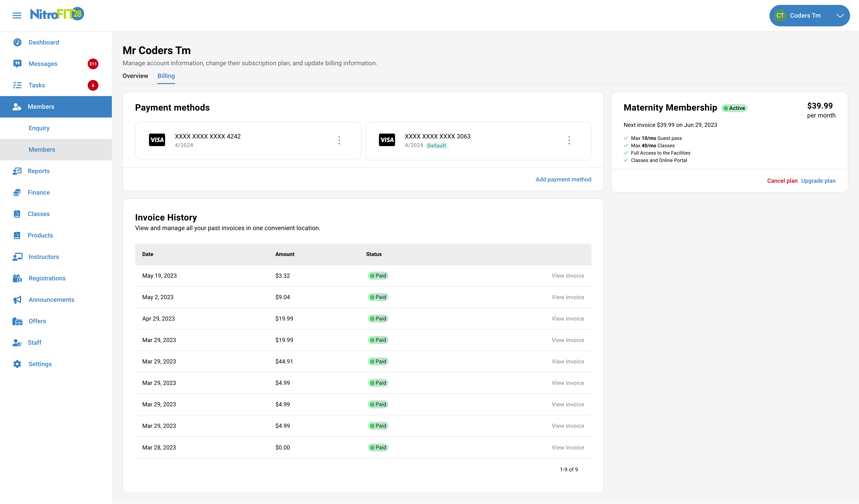Cancel the Maternity Membership plan
859x504 pixels.
[782, 181]
